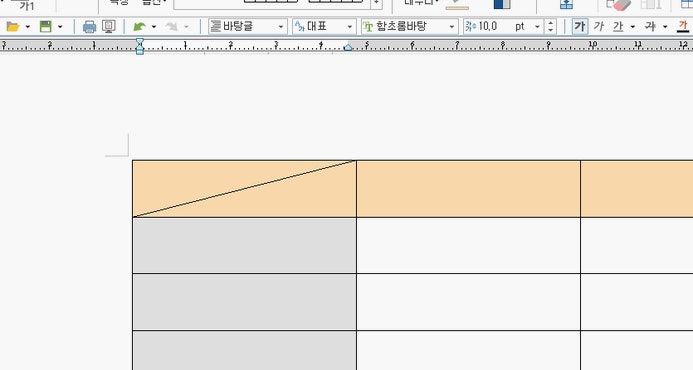Open the 대표 language dropdown
Image resolution: width=693 pixels, height=370 pixels.
tap(324, 27)
